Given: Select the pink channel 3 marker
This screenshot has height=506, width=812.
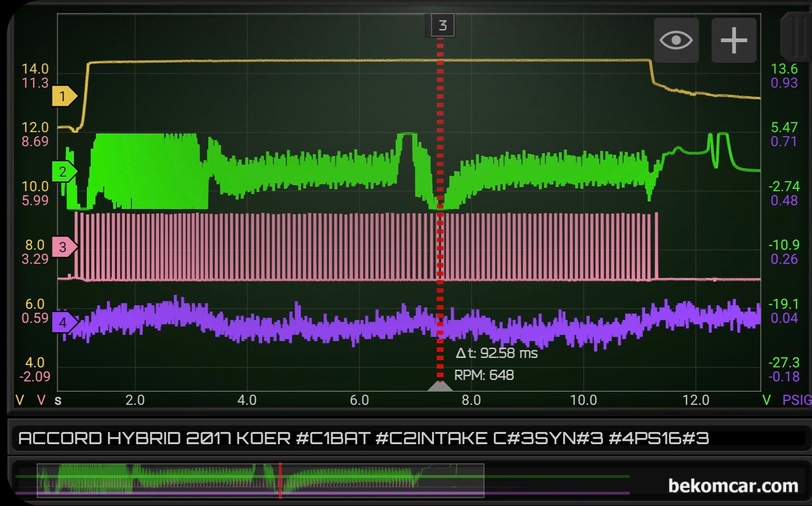Looking at the screenshot, I should coord(65,247).
